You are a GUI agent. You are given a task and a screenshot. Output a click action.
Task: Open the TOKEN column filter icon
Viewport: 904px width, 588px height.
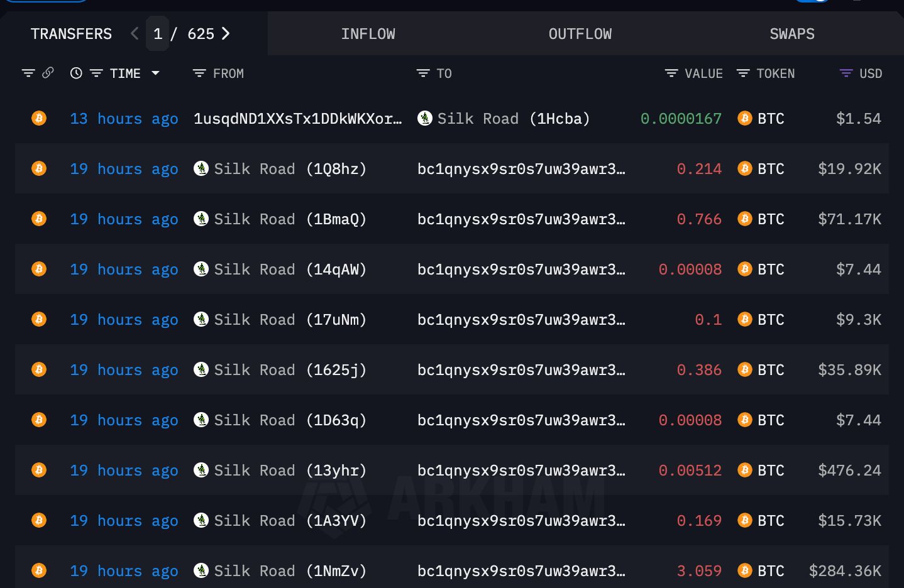[x=743, y=73]
